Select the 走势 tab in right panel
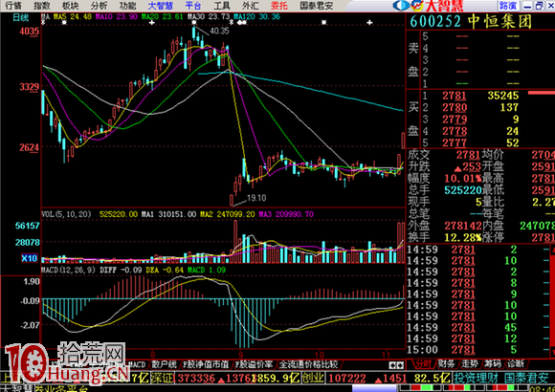Viewport: 555px width, 392px height. tap(469, 363)
